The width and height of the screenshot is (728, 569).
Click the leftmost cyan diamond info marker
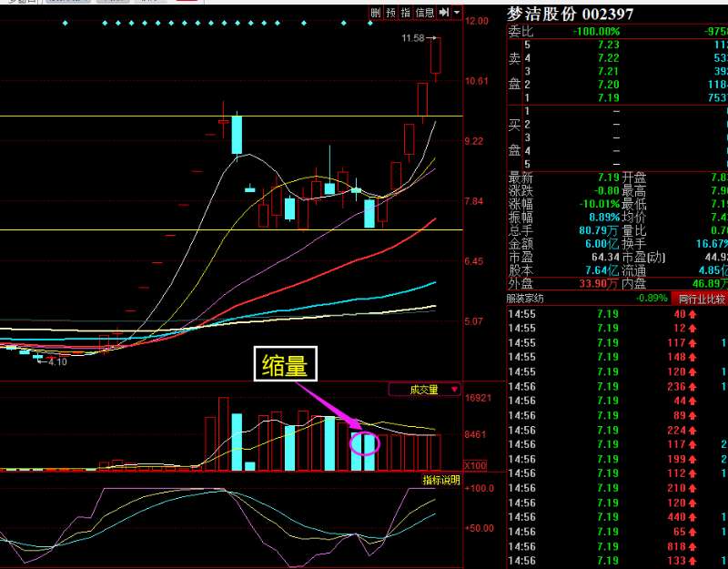point(66,23)
